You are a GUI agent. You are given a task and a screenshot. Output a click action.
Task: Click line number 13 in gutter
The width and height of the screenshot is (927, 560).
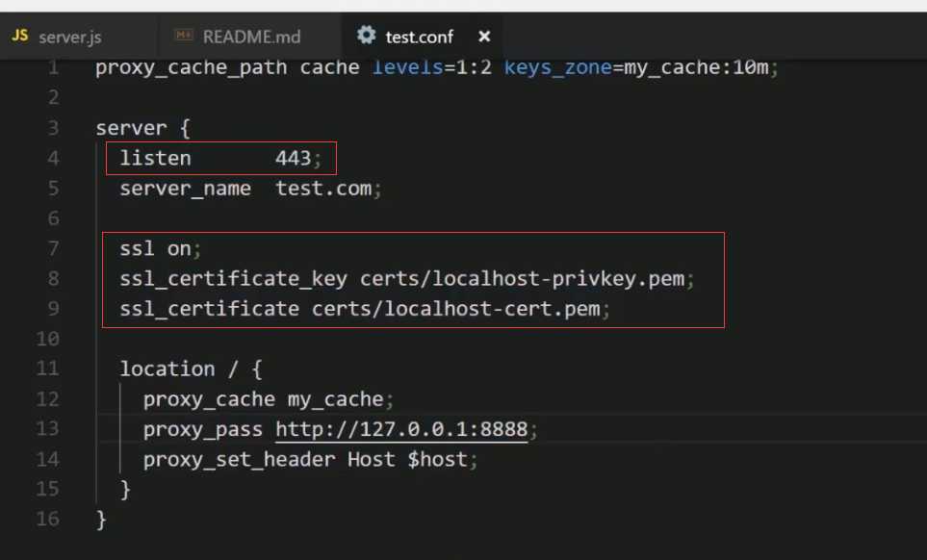coord(47,428)
